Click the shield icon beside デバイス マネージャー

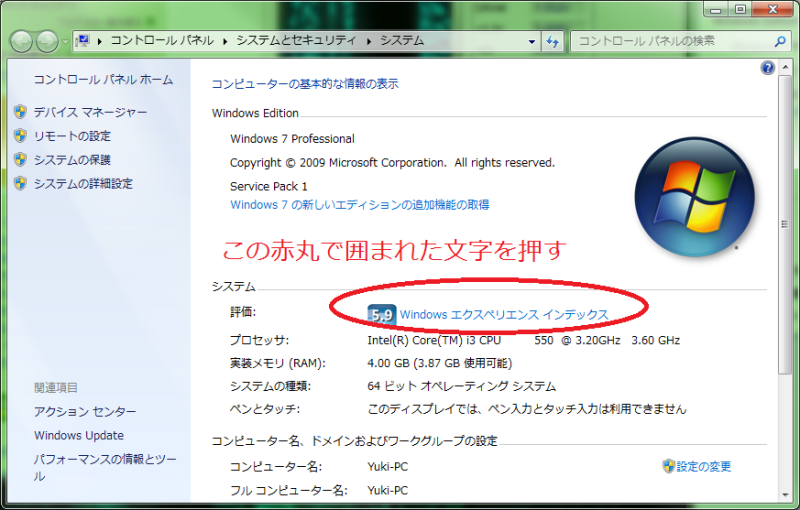tap(20, 112)
